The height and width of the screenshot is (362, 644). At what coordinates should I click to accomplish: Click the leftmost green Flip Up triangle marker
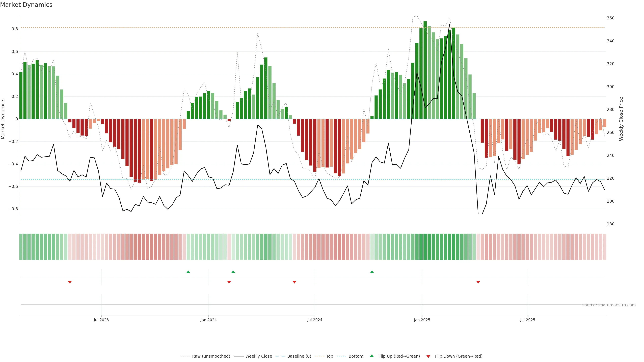(x=188, y=272)
